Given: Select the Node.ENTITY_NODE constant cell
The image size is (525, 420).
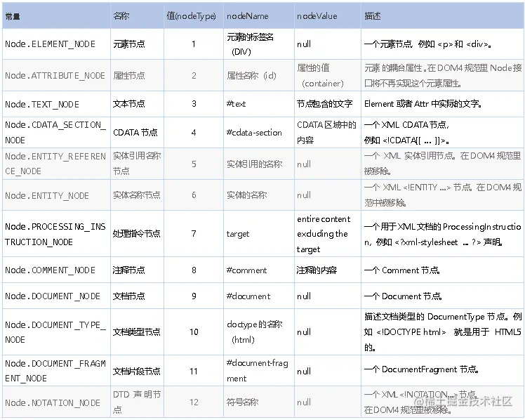Looking at the screenshot, I should [x=56, y=195].
